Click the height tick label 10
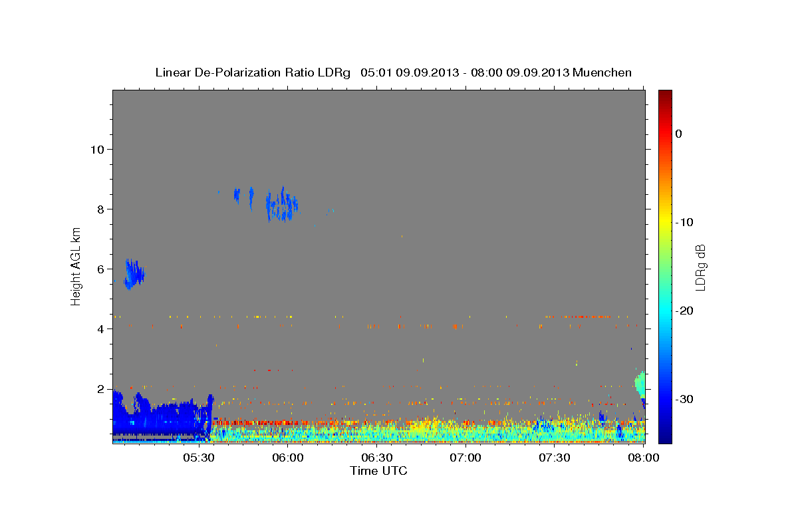This screenshot has width=798, height=532. click(x=97, y=150)
